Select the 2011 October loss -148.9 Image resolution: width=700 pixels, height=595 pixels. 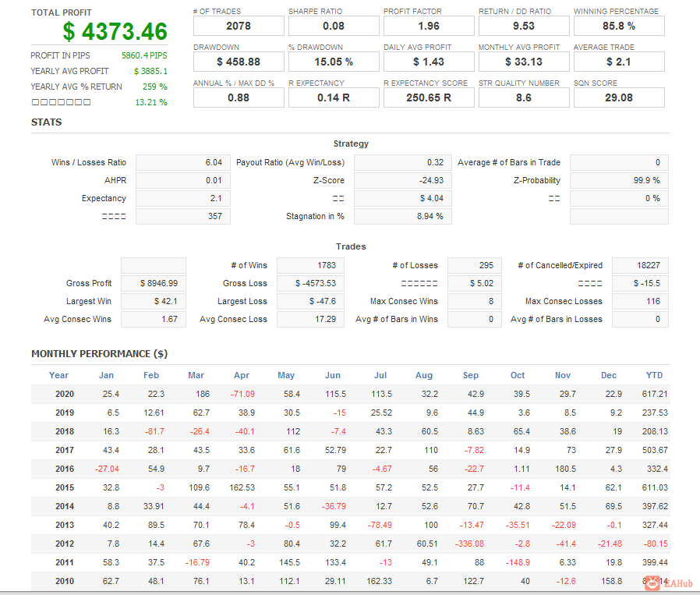point(518,562)
